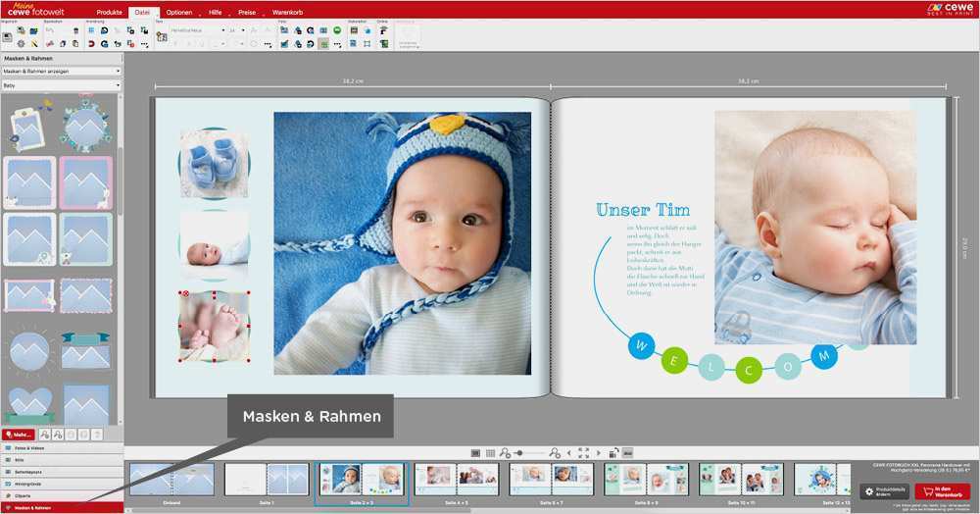Image resolution: width=980 pixels, height=514 pixels.
Task: Click zoom-in magnifier in bottom bar
Action: coord(555,453)
